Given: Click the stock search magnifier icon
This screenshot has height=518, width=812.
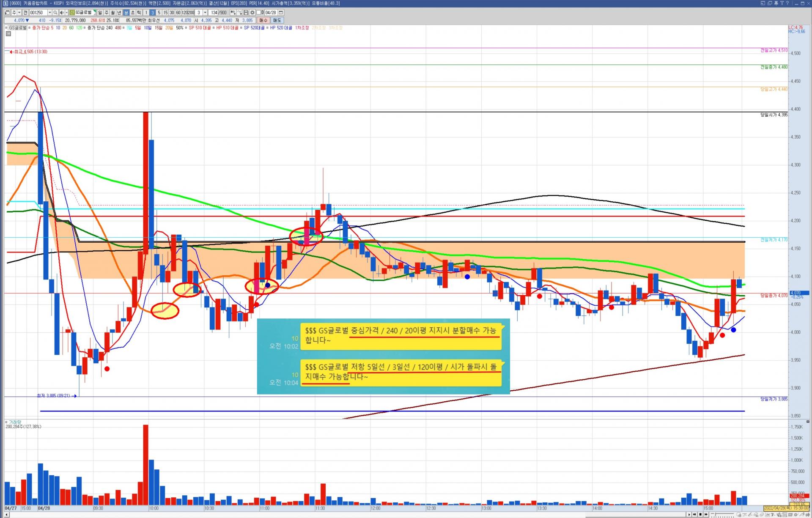Looking at the screenshot, I should pyautogui.click(x=55, y=13).
